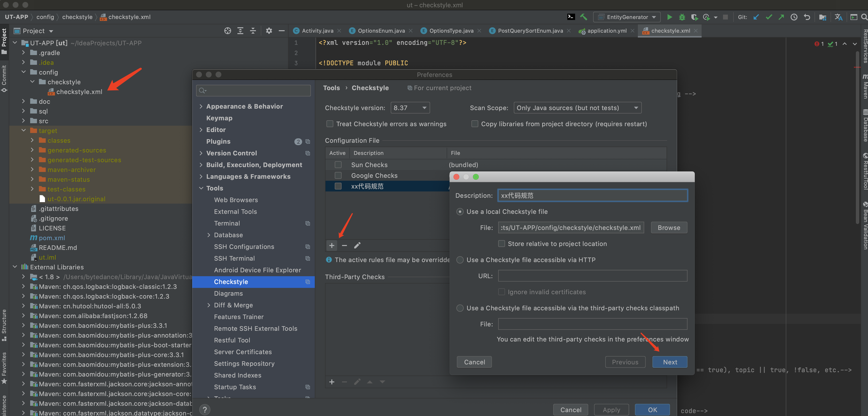The width and height of the screenshot is (868, 416).
Task: Commit changes with green Git checkmark
Action: click(769, 17)
